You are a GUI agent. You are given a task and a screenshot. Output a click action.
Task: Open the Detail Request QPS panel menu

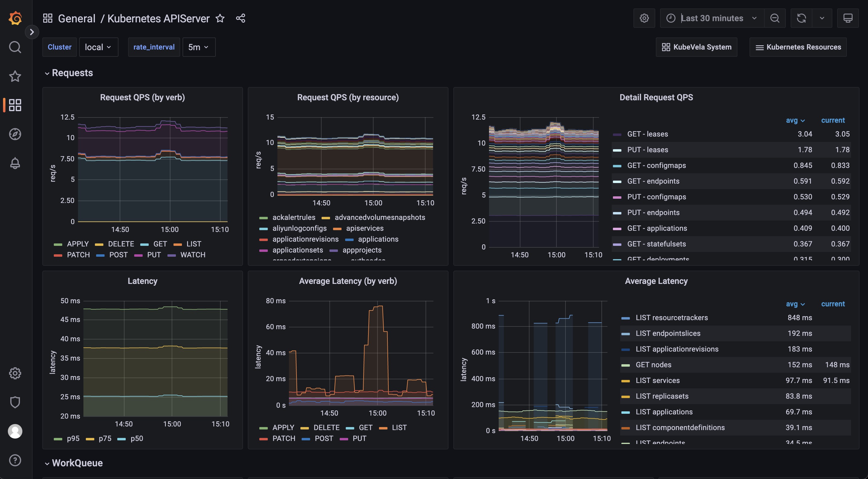656,97
